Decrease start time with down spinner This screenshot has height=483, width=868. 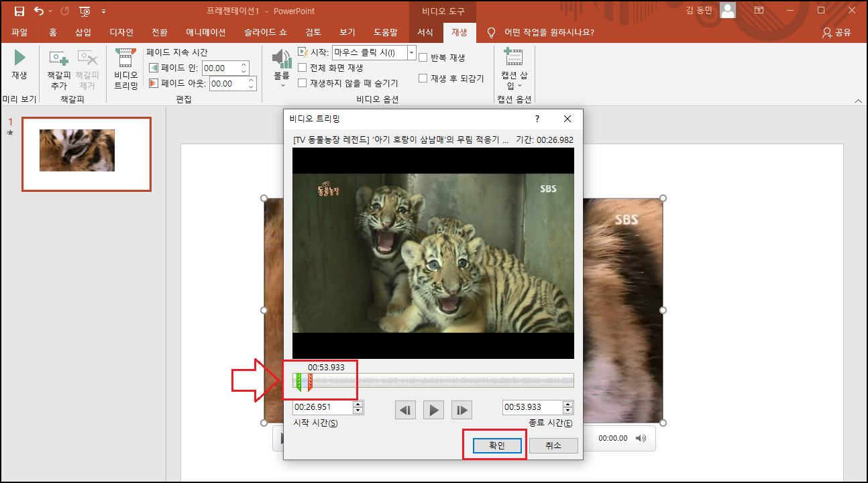click(358, 411)
